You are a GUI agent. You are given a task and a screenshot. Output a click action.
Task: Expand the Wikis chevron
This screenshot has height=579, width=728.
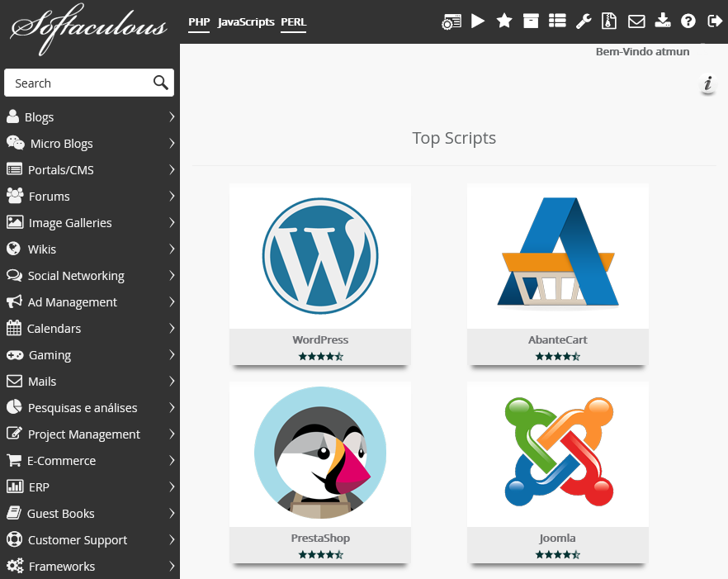172,249
